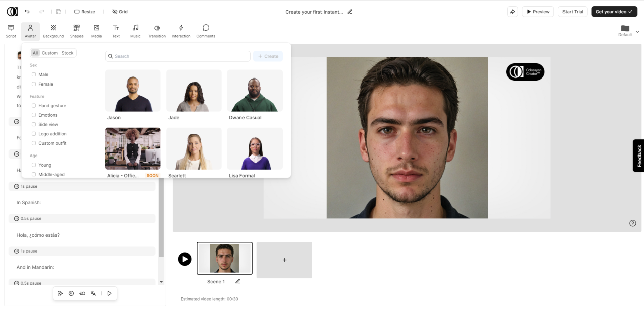Click the Start Trial button

(573, 12)
